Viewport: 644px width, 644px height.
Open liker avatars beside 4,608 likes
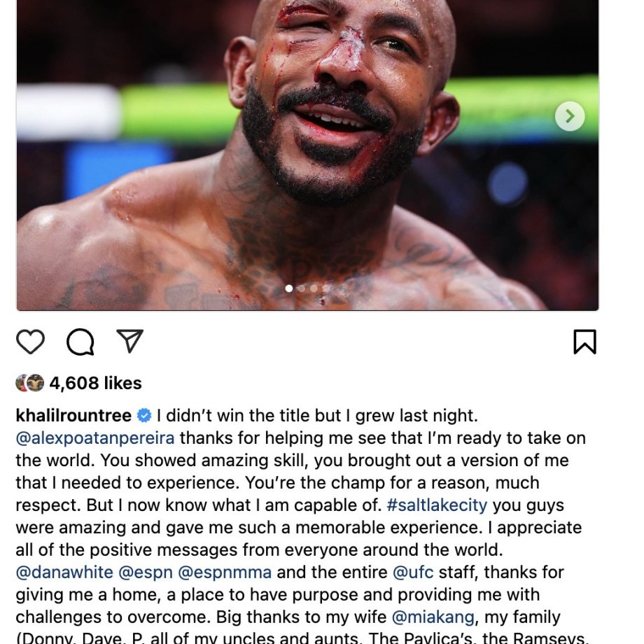pos(30,383)
